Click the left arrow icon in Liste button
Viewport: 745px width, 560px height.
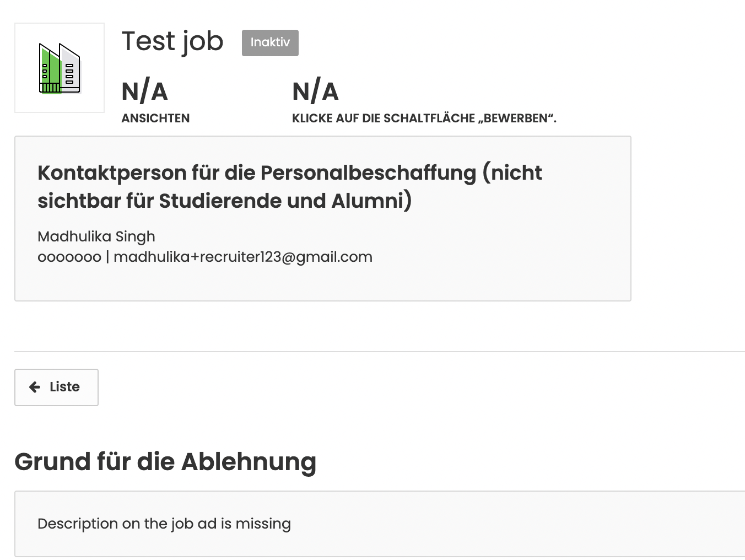point(35,387)
